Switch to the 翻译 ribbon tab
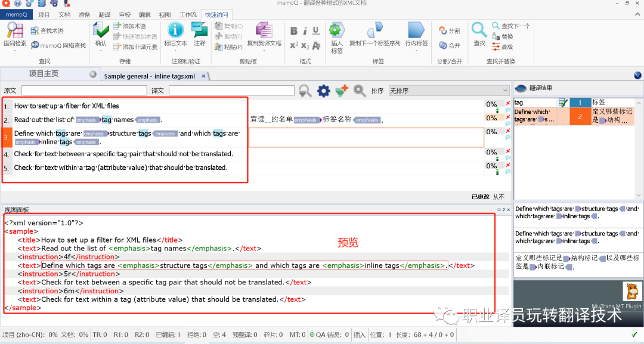 [105, 15]
